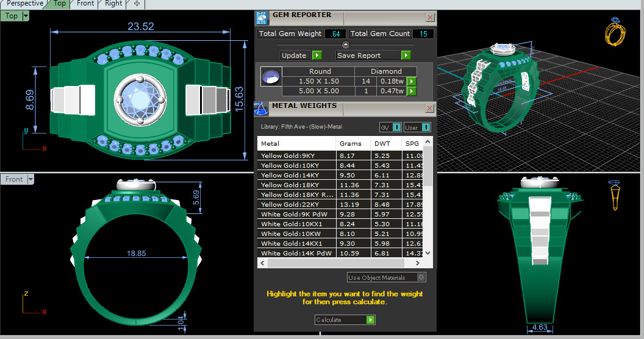Screen dimensions: 644x339
Task: Click green arrow on 0.47tw row
Action: coord(412,91)
